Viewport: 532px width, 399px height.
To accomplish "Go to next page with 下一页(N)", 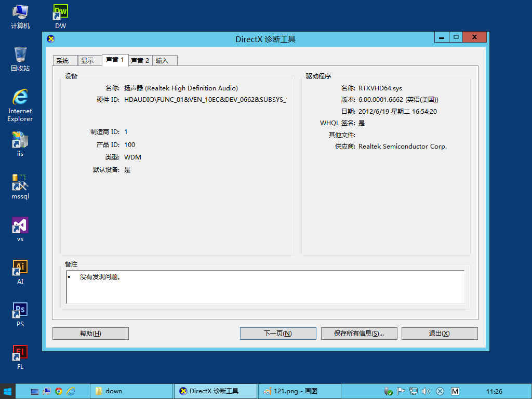I will [x=278, y=334].
